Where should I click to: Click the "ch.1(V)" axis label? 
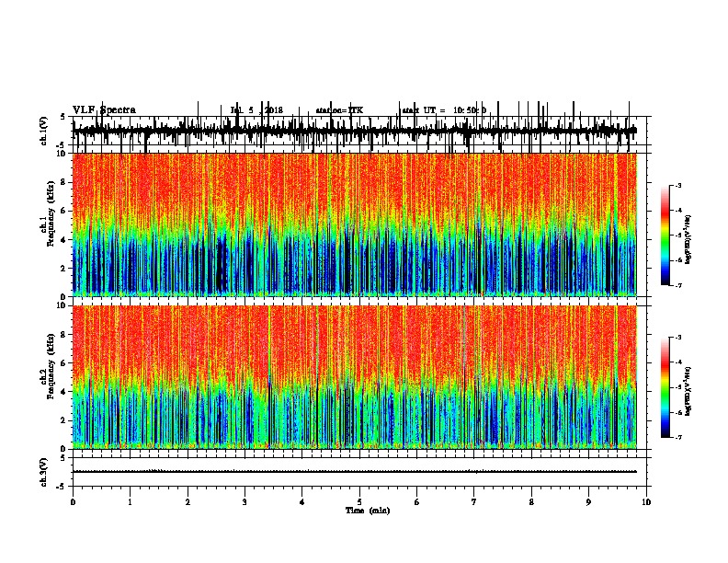point(44,131)
